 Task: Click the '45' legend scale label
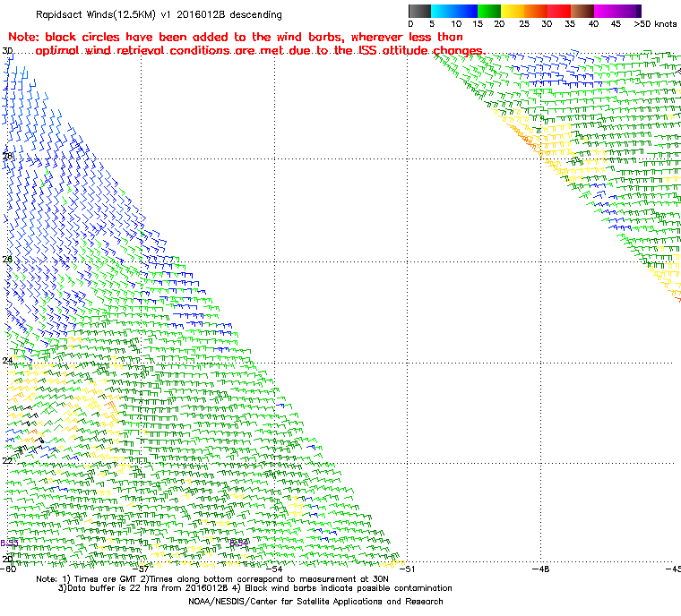(x=616, y=24)
